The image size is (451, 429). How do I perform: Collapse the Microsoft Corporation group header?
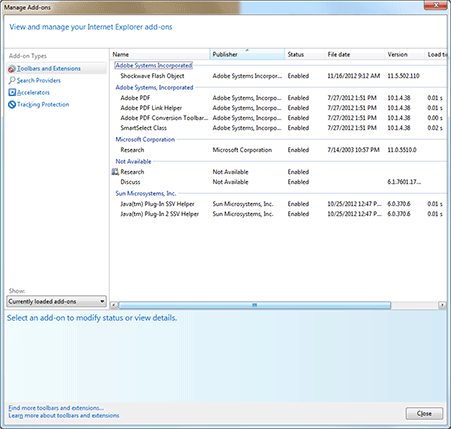[x=145, y=139]
